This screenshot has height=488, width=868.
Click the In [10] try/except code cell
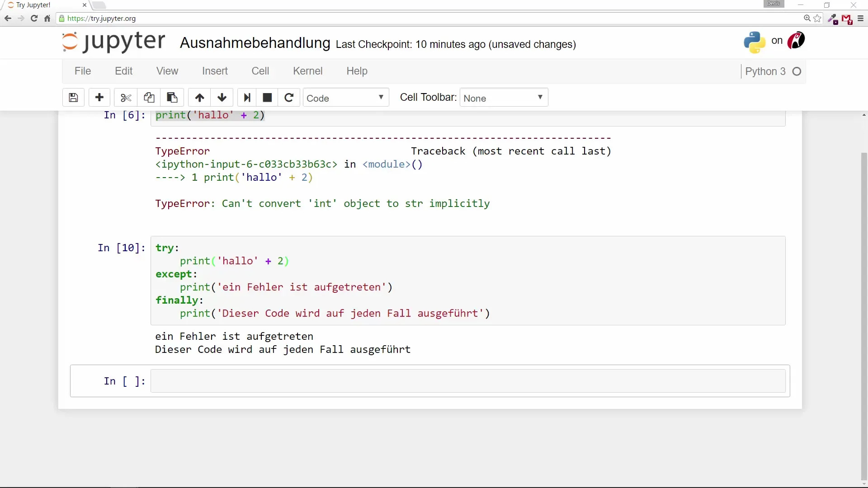click(468, 280)
